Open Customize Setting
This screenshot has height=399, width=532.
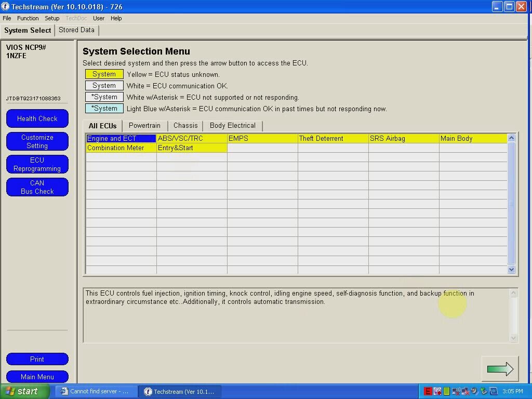[x=37, y=141]
